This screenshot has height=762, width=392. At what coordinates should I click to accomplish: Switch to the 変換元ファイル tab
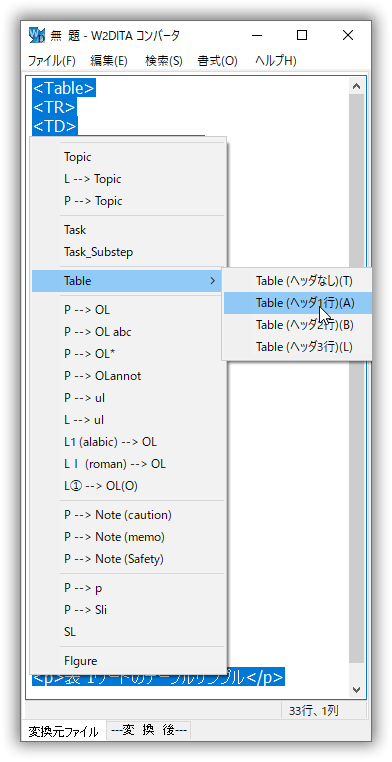(63, 730)
